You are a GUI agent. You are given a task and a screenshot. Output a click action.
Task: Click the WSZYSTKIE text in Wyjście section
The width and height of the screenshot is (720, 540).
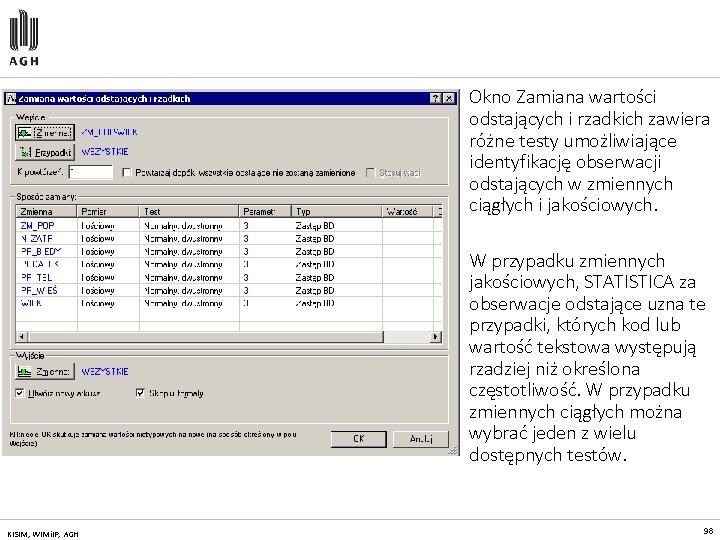[x=105, y=371]
